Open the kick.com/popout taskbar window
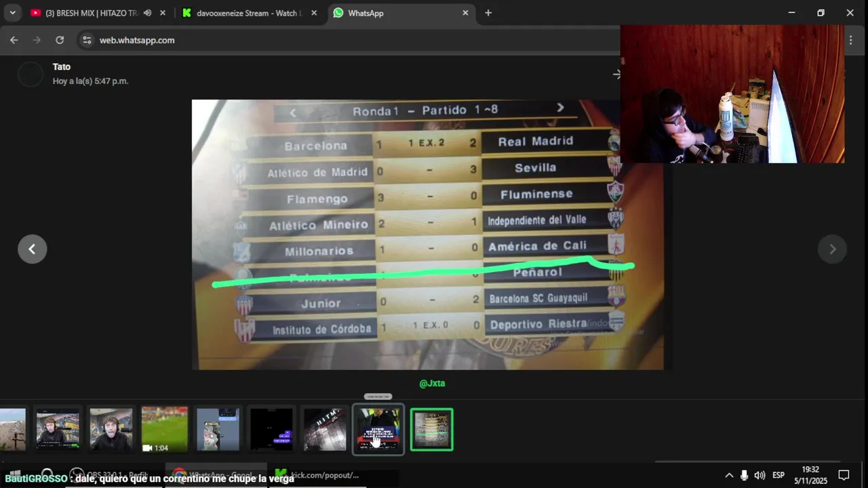This screenshot has height=488, width=868. 317,475
